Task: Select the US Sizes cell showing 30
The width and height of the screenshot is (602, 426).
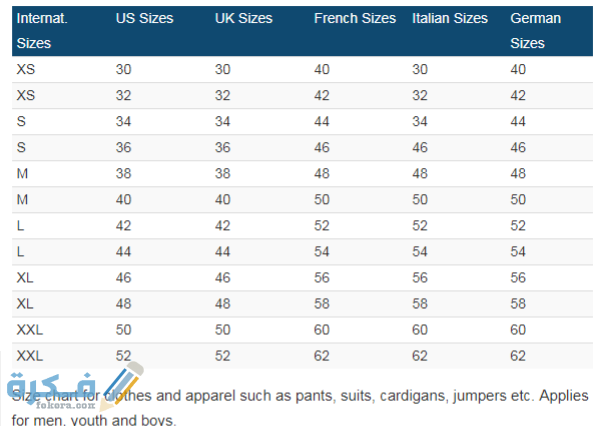Action: [125, 69]
